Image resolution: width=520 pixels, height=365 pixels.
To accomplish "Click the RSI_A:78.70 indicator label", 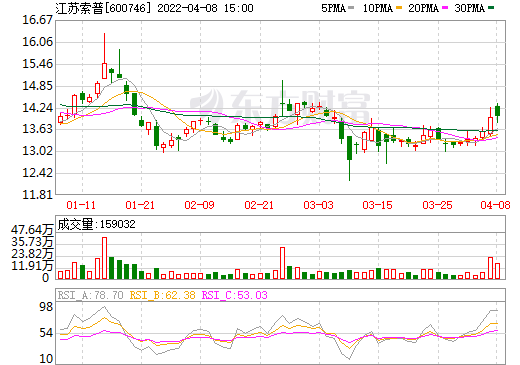I will 90,295.
